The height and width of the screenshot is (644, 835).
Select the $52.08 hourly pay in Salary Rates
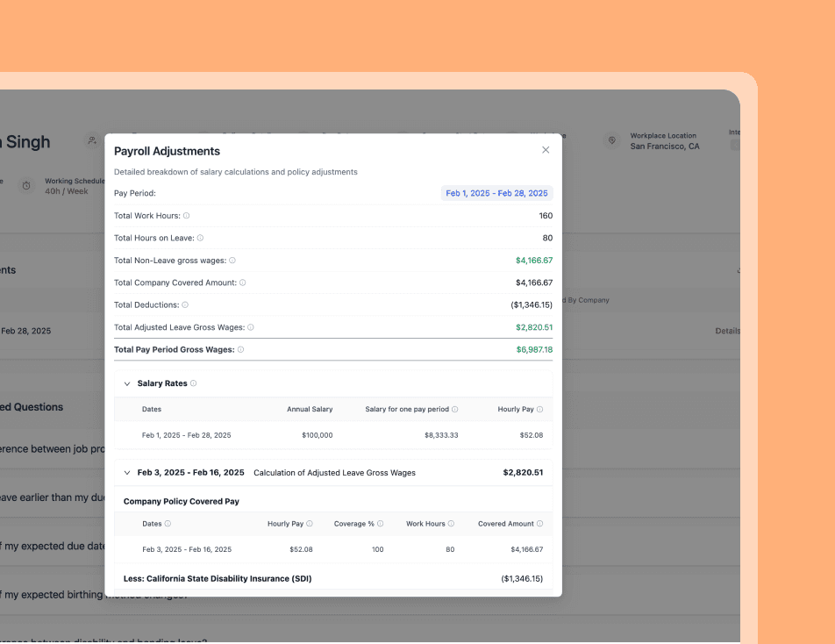[532, 436]
